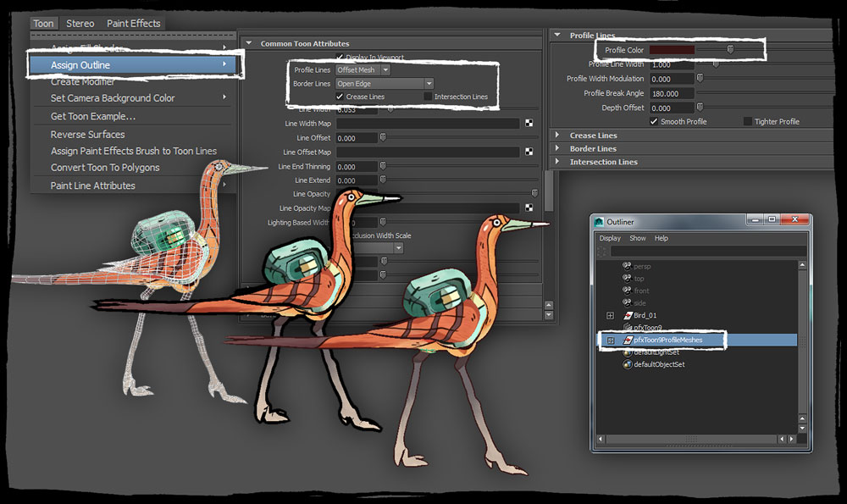Click the Line End Thinning slider handle
This screenshot has height=504, width=847.
(x=383, y=166)
